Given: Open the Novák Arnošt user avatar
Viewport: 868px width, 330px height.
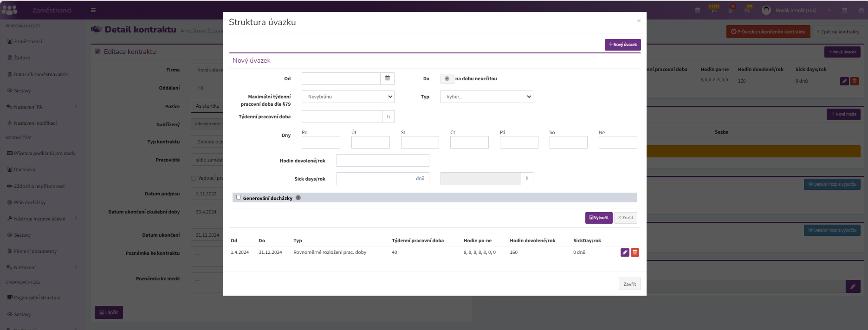Looking at the screenshot, I should click(x=766, y=10).
